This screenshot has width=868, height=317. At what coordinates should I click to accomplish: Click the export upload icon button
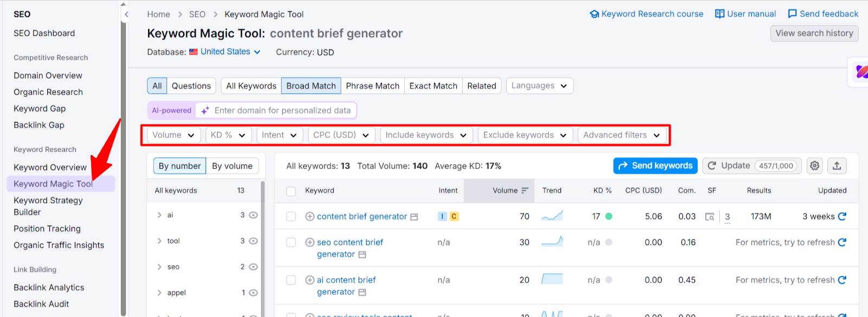pyautogui.click(x=837, y=166)
